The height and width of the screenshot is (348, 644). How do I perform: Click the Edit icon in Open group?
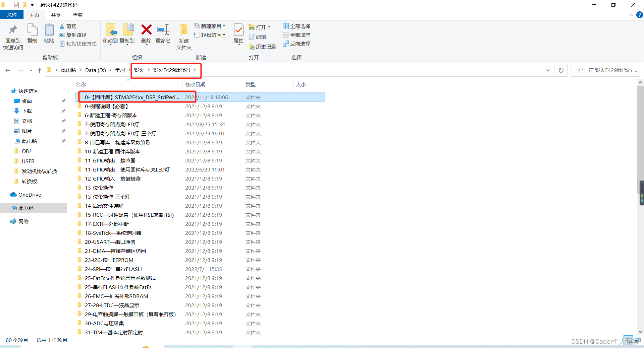point(252,37)
